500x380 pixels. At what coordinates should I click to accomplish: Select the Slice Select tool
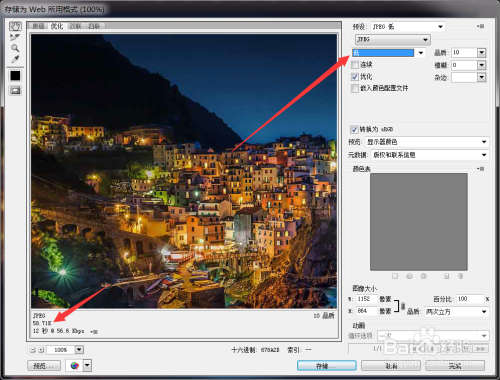click(15, 37)
